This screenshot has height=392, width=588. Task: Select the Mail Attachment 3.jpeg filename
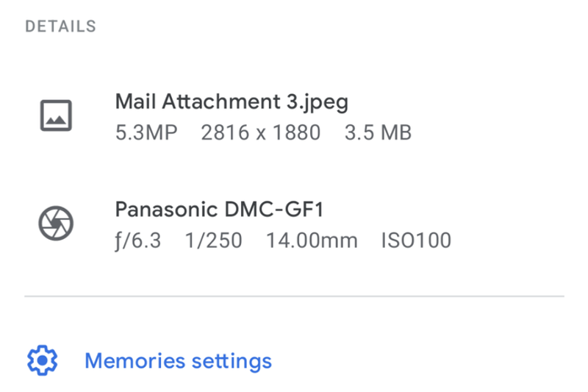tap(232, 102)
